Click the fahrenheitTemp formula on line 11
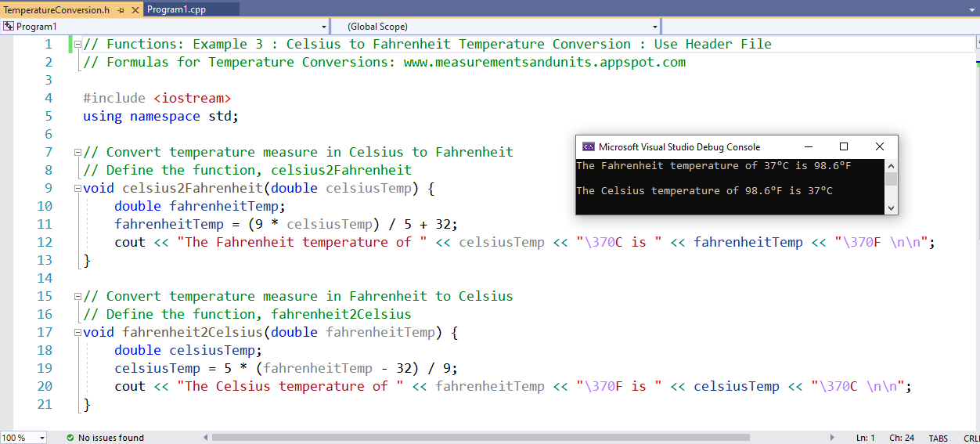Screen dimensions: 980x444 (x=286, y=224)
